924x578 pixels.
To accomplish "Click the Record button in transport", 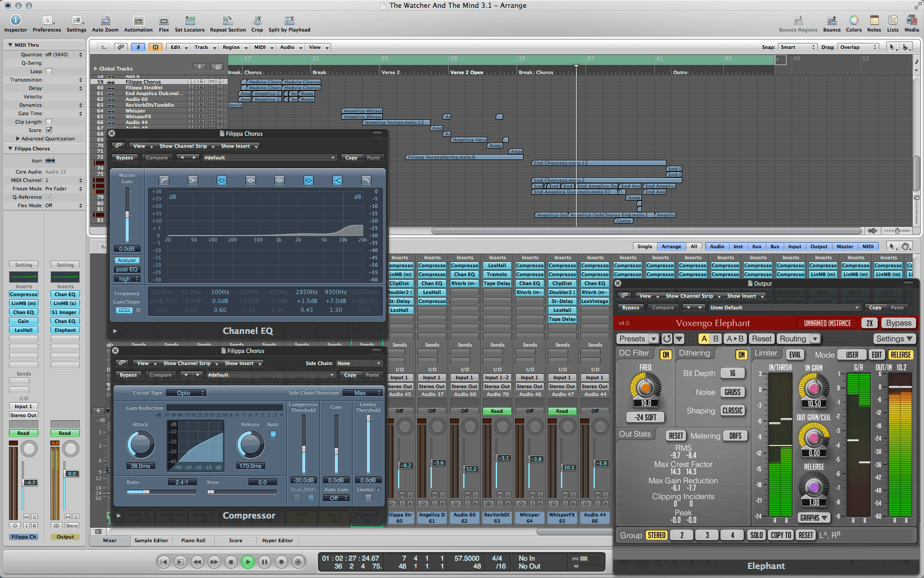I will pyautogui.click(x=281, y=562).
